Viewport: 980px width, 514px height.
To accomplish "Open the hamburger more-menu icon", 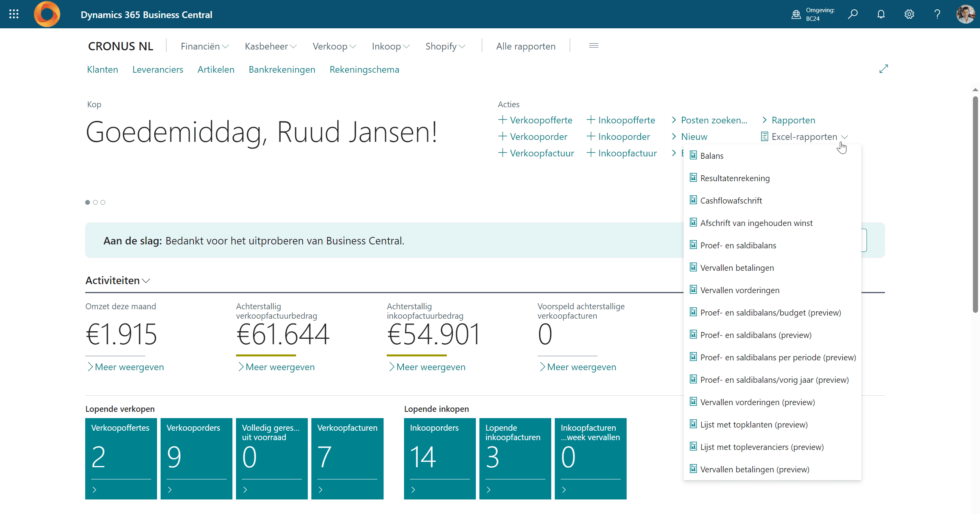I will (594, 46).
